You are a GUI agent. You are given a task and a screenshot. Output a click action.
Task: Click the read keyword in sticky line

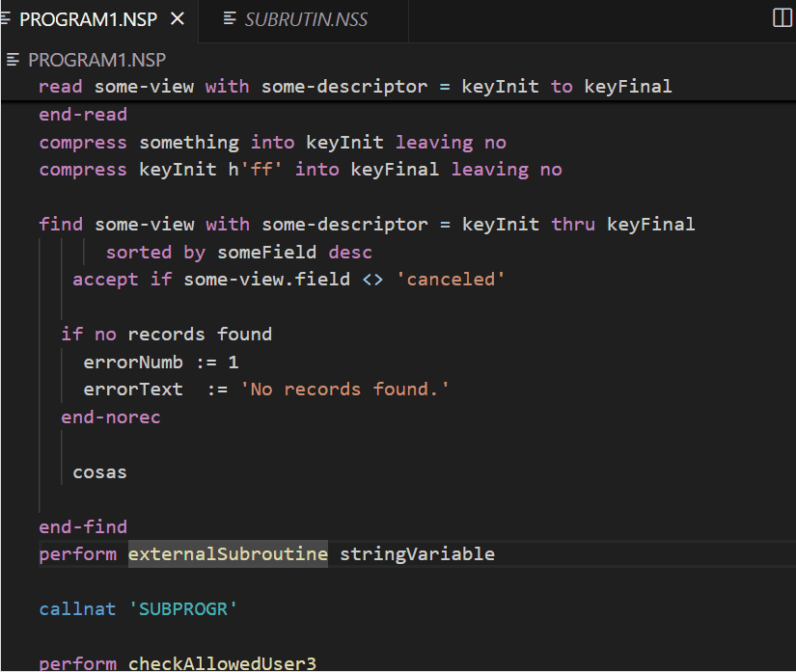coord(61,87)
